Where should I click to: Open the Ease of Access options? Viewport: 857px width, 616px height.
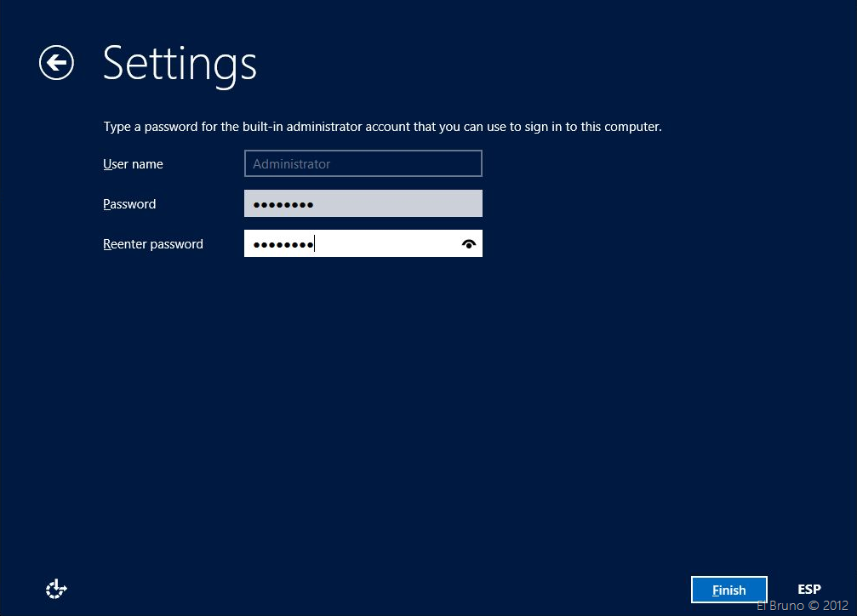coord(56,588)
